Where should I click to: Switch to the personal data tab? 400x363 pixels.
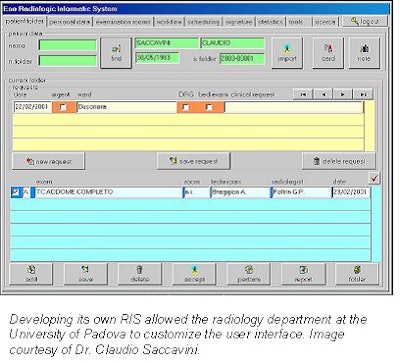coord(70,22)
